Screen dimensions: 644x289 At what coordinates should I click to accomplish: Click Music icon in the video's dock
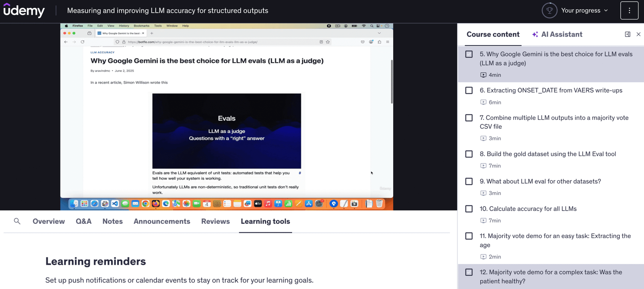click(268, 204)
